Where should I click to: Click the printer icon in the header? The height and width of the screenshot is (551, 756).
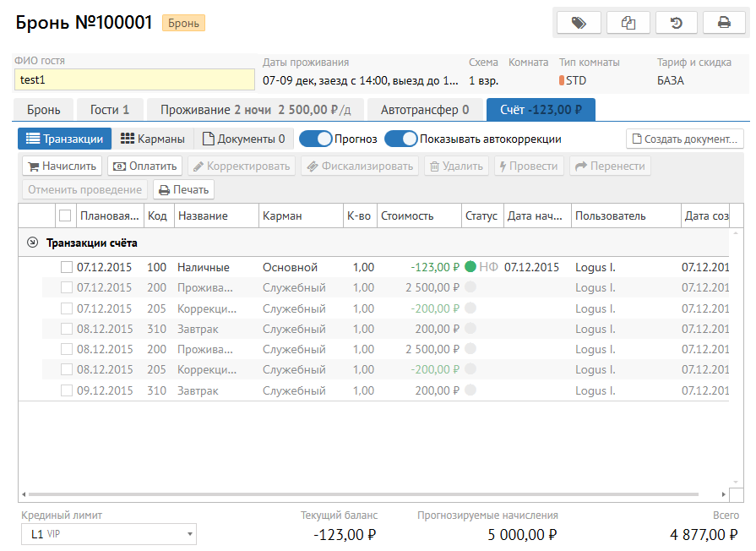[724, 23]
